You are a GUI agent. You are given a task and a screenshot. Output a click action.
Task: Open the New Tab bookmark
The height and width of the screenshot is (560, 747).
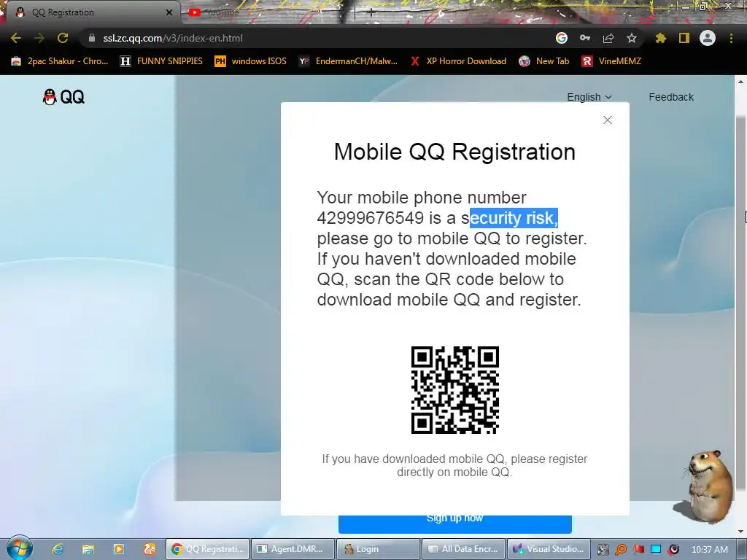[544, 61]
